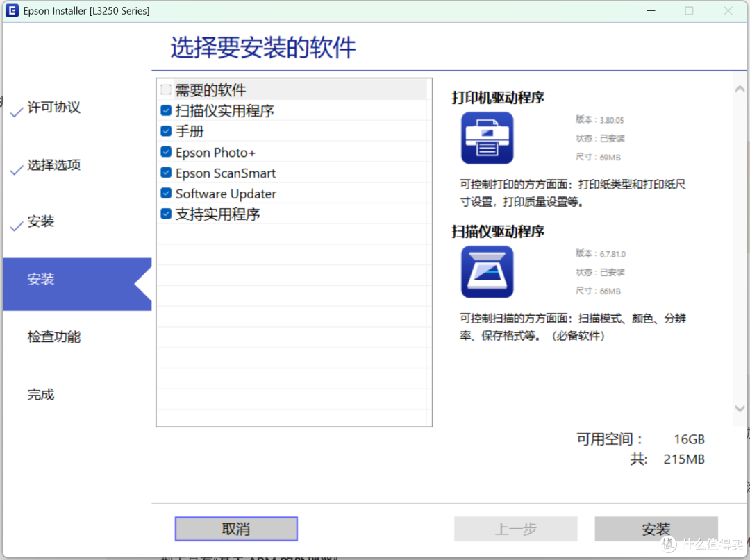The image size is (750, 560).
Task: Click the 取消 button
Action: (236, 529)
